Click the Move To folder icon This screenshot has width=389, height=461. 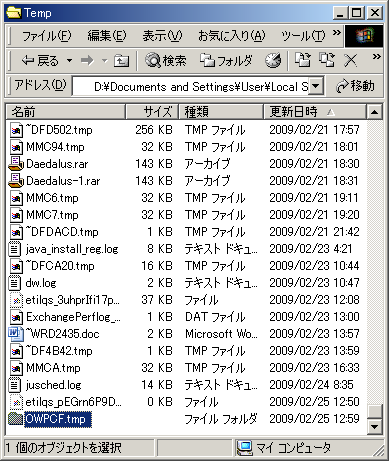pyautogui.click(x=303, y=60)
